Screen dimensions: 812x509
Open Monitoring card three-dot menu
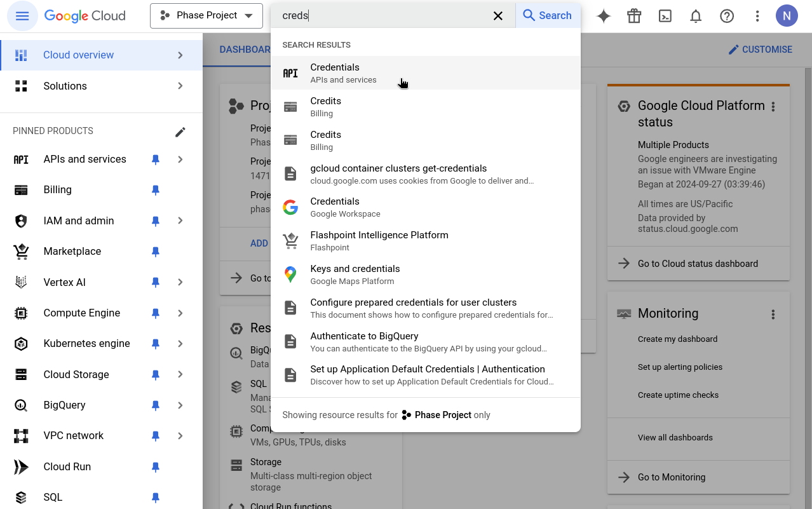tap(773, 314)
